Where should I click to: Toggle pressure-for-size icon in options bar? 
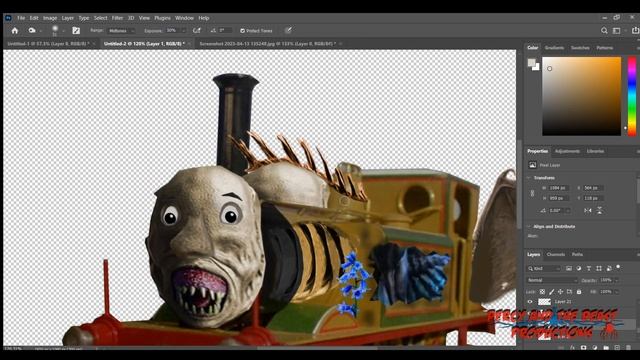coord(288,30)
